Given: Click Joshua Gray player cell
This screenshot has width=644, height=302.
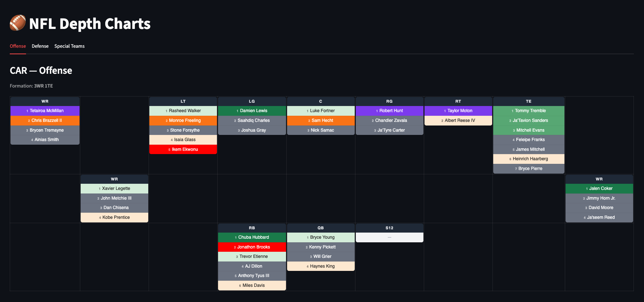Looking at the screenshot, I should [x=252, y=130].
